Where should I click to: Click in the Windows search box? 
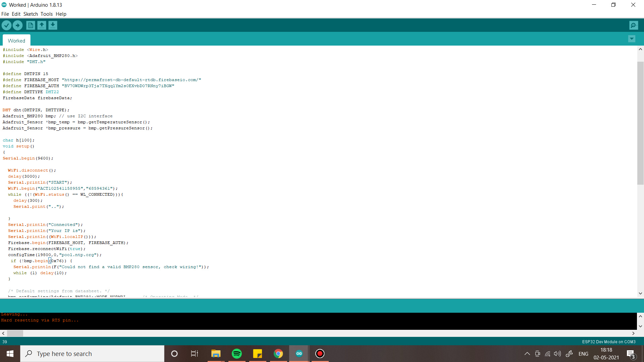92,354
